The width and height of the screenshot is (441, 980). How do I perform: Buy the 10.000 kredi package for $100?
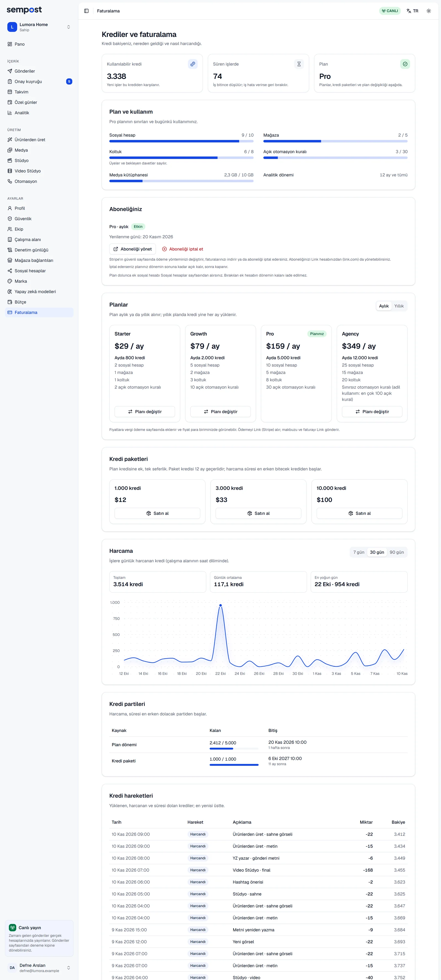(x=359, y=513)
